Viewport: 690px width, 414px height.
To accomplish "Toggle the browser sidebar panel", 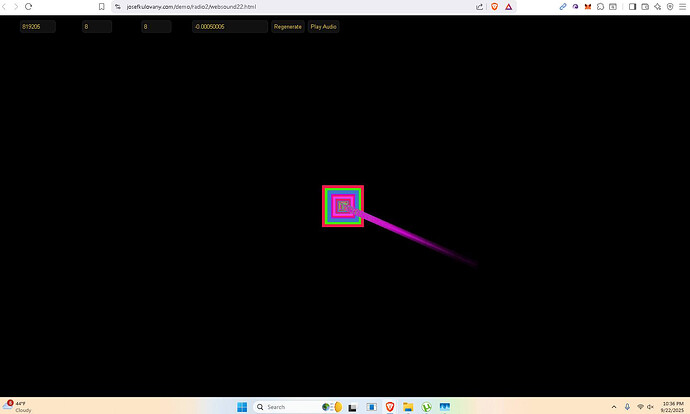I will pos(632,6).
